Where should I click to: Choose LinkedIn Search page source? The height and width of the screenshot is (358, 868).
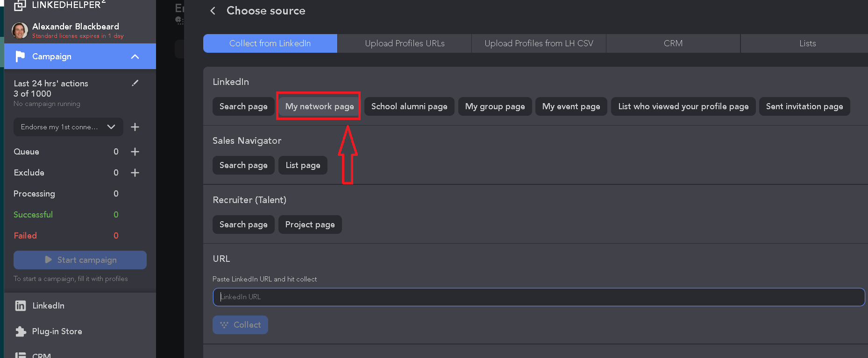(243, 106)
